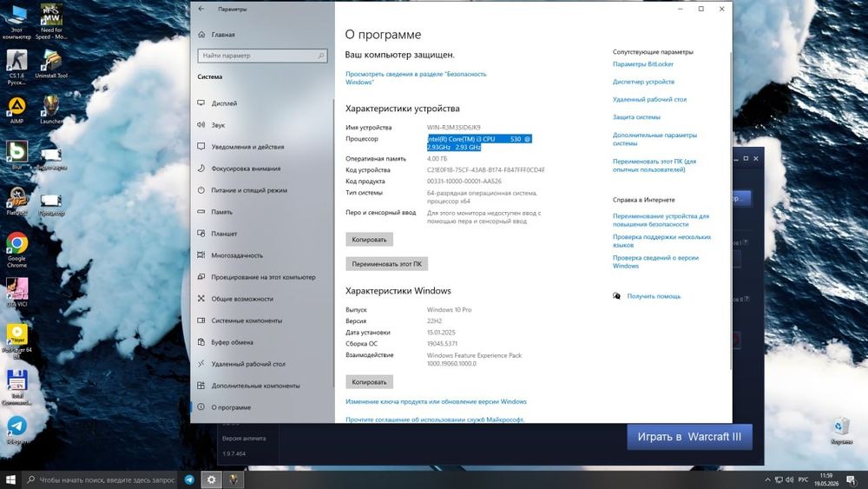Screen dimensions: 868x489
Task: Click 'Копировать' under device specifications
Action: coord(369,239)
